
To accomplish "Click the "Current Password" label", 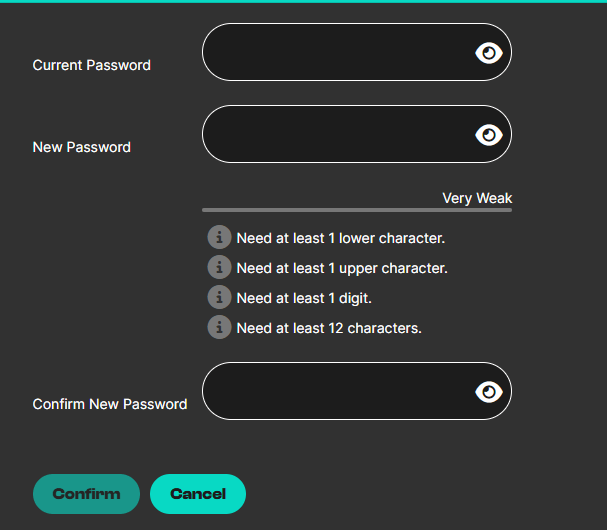I will [x=92, y=65].
